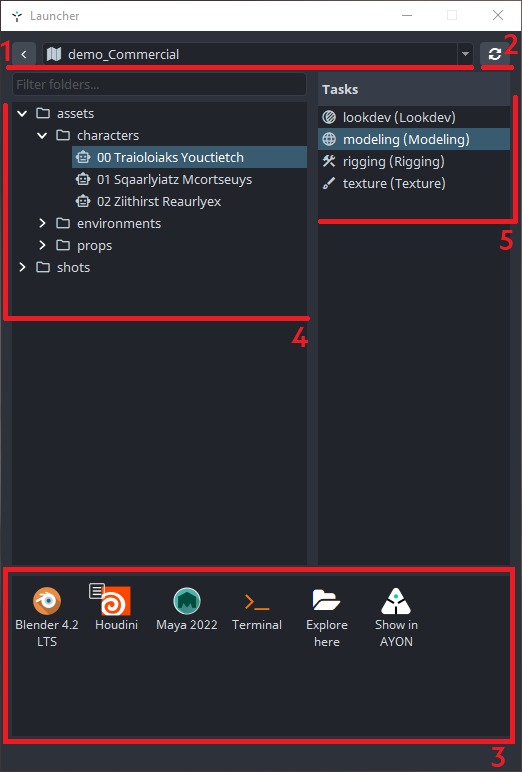Expand the shots folder
The width and height of the screenshot is (522, 772).
point(22,267)
